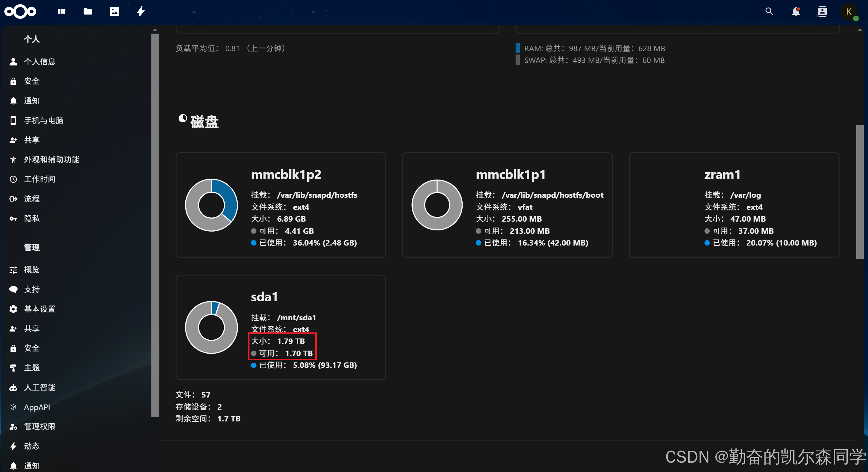Click the search magnifier icon
Screen dimensions: 868x472
click(x=769, y=12)
